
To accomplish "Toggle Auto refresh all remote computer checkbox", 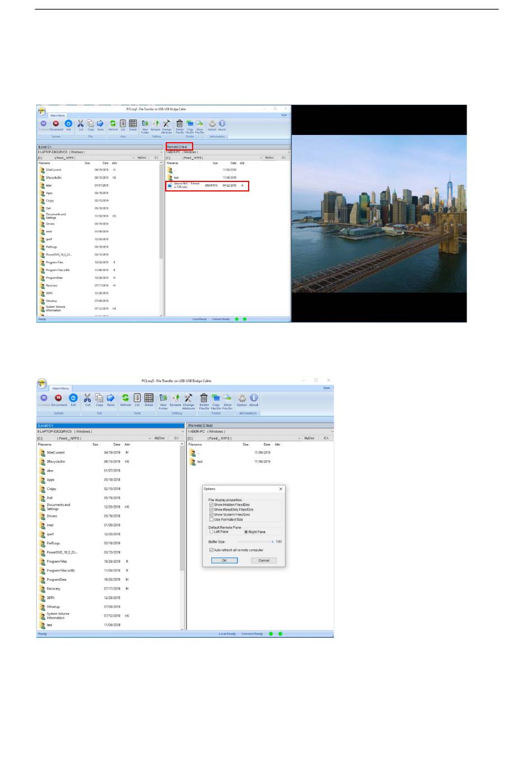I will tap(211, 550).
